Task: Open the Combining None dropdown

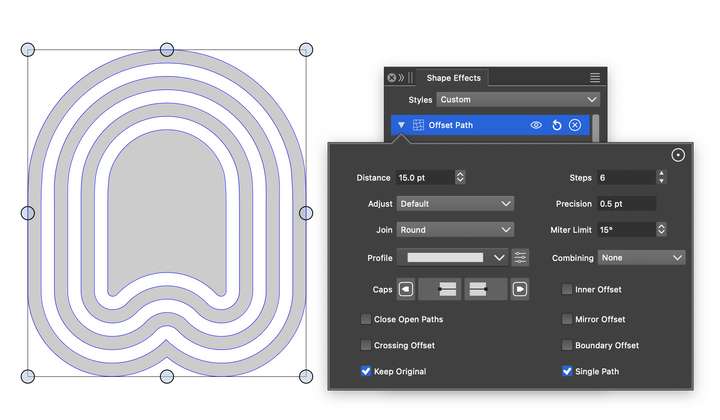Action: tap(641, 258)
